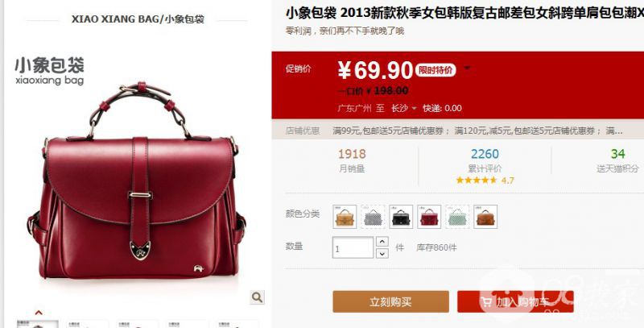This screenshot has height=328, width=644.
Task: Select the grey houndstooth bag color option
Action: [373, 217]
